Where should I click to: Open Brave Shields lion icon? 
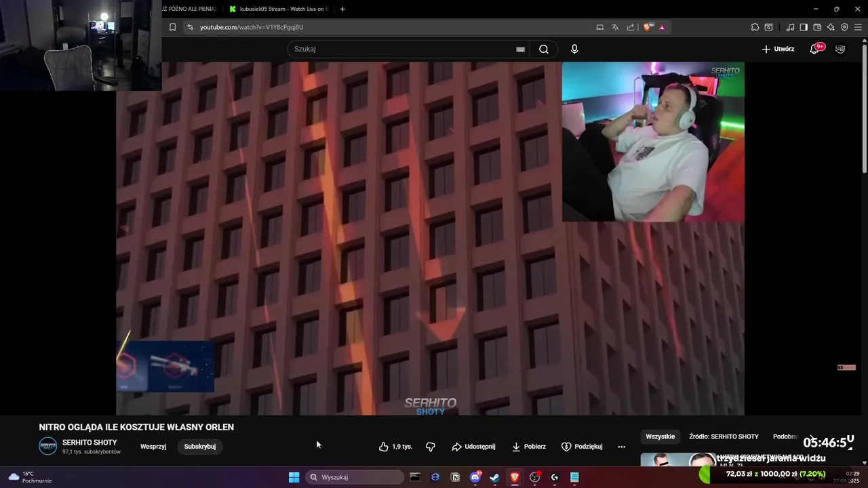pos(648,27)
